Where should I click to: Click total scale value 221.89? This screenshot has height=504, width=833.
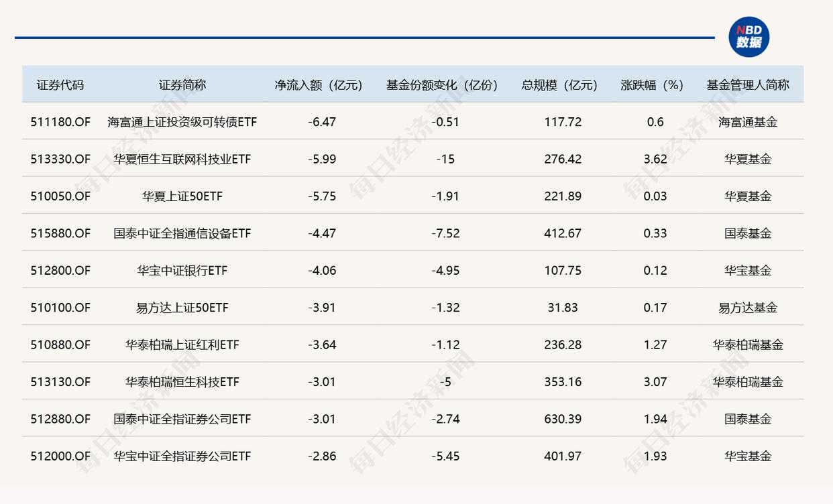click(563, 196)
